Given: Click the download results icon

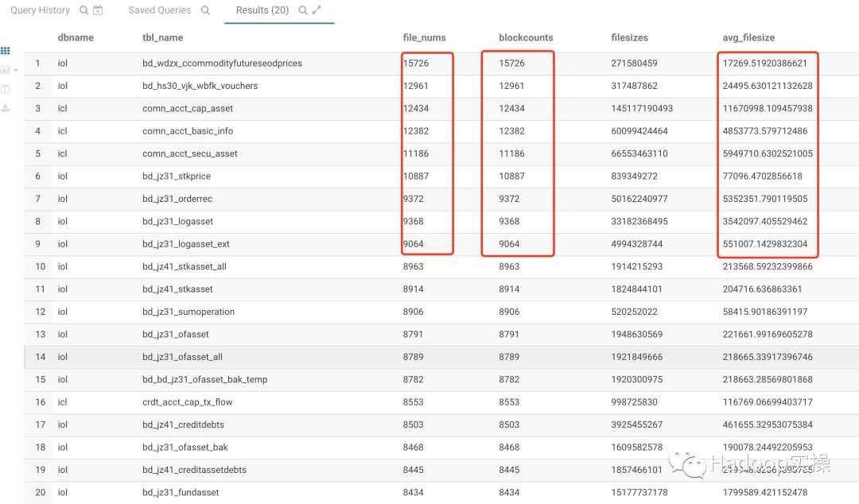Looking at the screenshot, I should click(x=6, y=107).
